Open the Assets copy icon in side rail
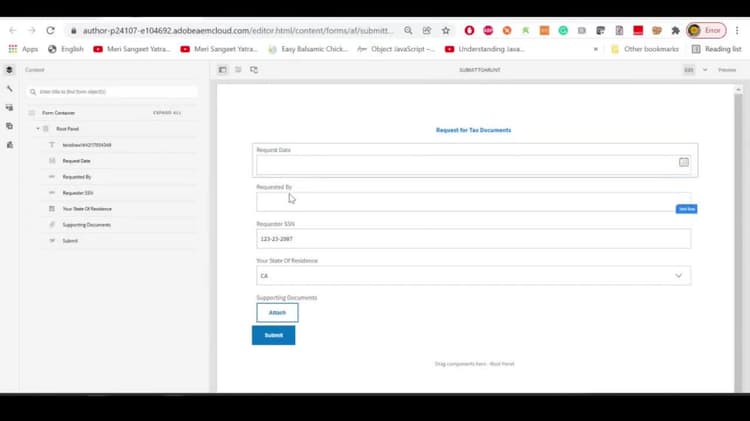The height and width of the screenshot is (421, 750). pyautogui.click(x=9, y=126)
